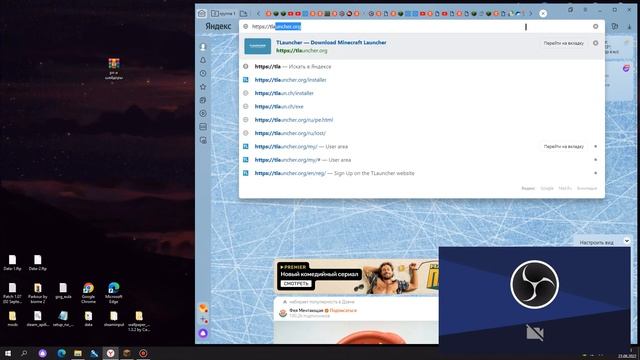Open the PREMIER comedy series ad banner

point(356,277)
